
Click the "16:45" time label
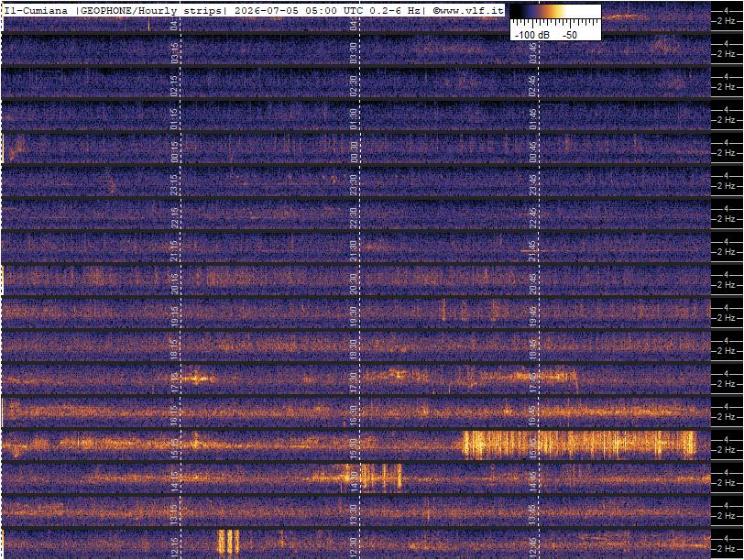(533, 416)
